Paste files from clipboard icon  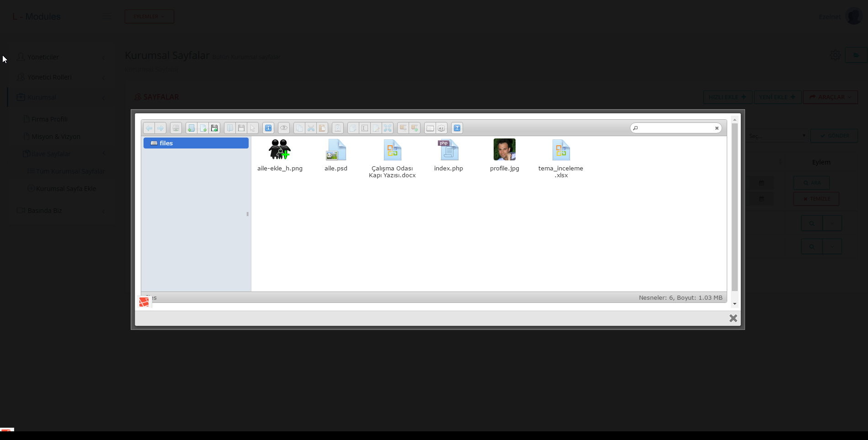322,128
